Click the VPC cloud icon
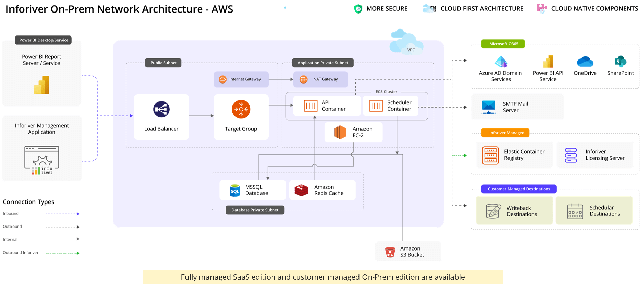 pyautogui.click(x=406, y=42)
